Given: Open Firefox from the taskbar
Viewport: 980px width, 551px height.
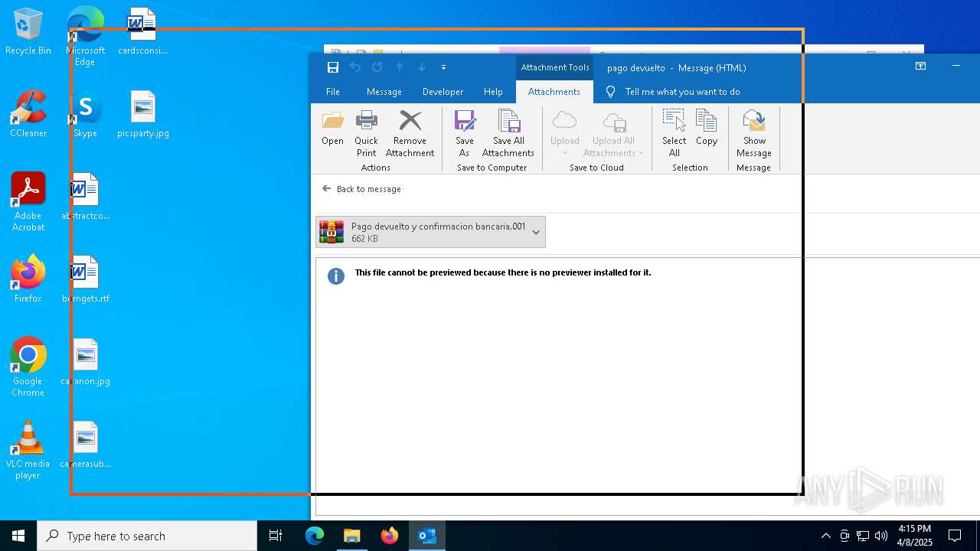Looking at the screenshot, I should [x=390, y=536].
